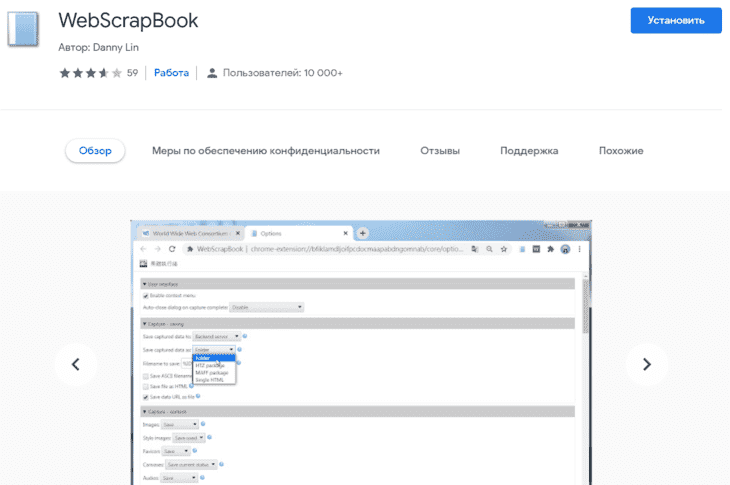Click the WebScrapBook title text
The height and width of the screenshot is (485, 730).
coord(128,20)
